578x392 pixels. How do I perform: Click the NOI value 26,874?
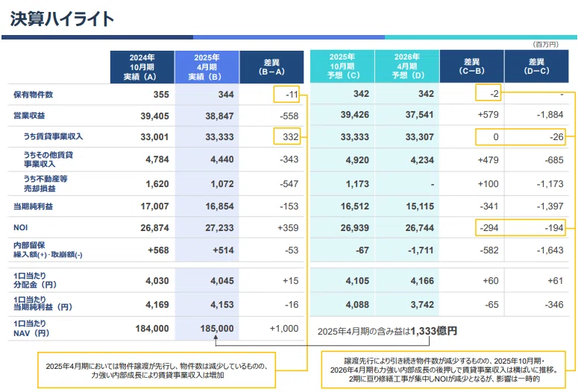154,228
